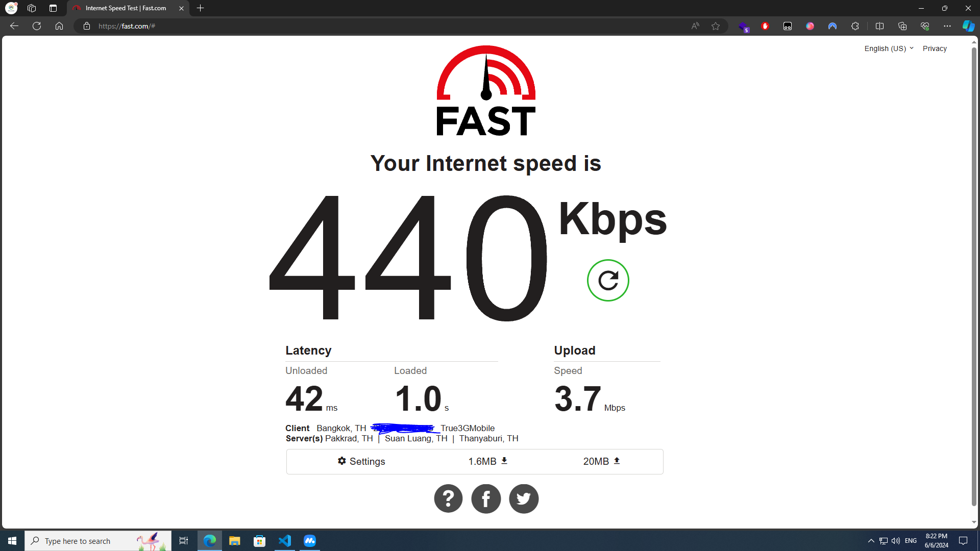Open the help question mark icon
The image size is (980, 551).
(448, 498)
